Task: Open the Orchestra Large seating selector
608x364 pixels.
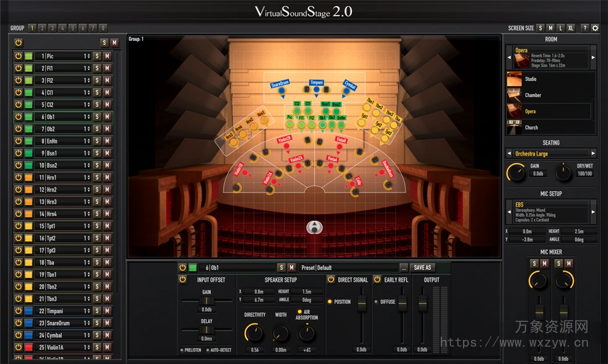Action: coord(550,153)
